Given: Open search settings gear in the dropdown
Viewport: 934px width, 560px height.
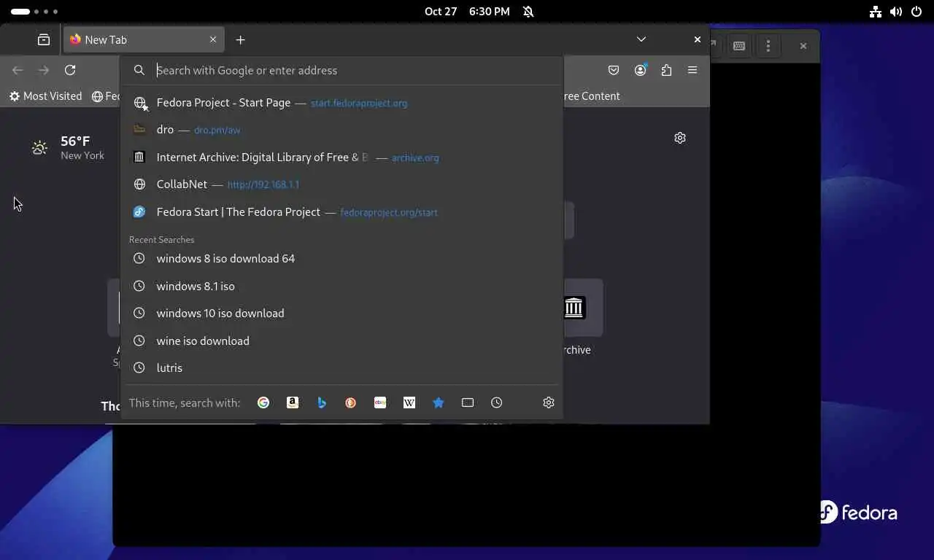Looking at the screenshot, I should [x=549, y=402].
